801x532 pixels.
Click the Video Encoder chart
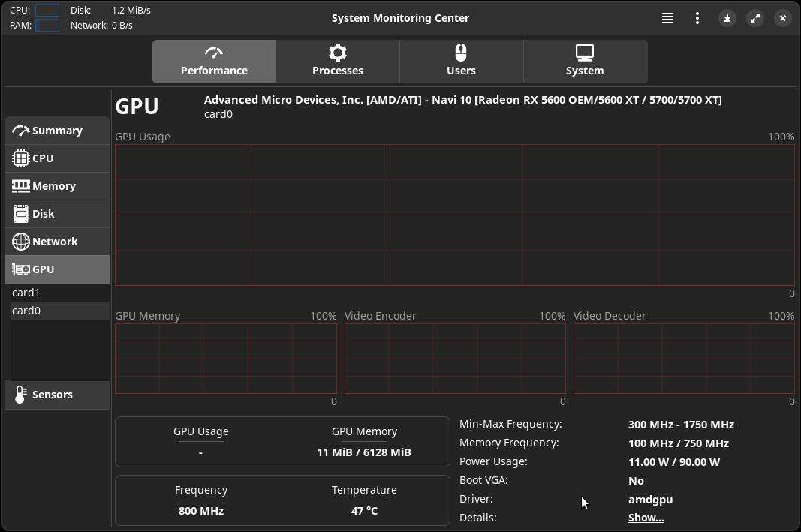pyautogui.click(x=455, y=359)
